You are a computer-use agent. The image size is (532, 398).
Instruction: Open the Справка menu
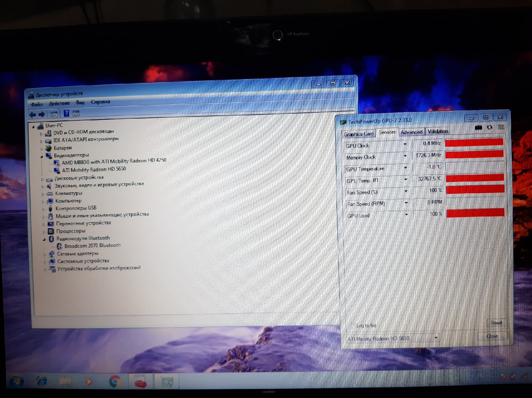click(x=100, y=102)
